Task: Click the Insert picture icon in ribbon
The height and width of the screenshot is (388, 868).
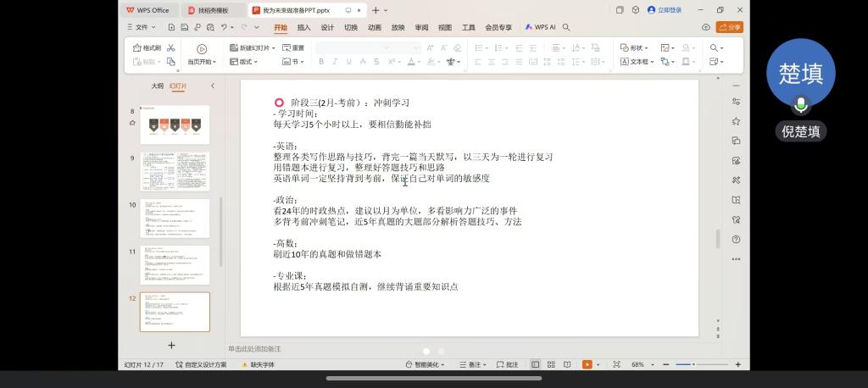Action: (668, 48)
